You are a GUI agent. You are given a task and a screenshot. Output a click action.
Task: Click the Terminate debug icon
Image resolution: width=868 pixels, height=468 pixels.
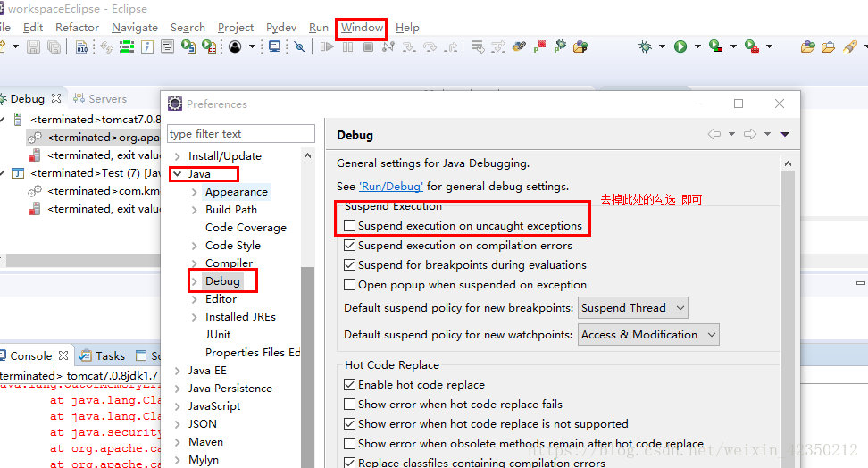pyautogui.click(x=368, y=47)
